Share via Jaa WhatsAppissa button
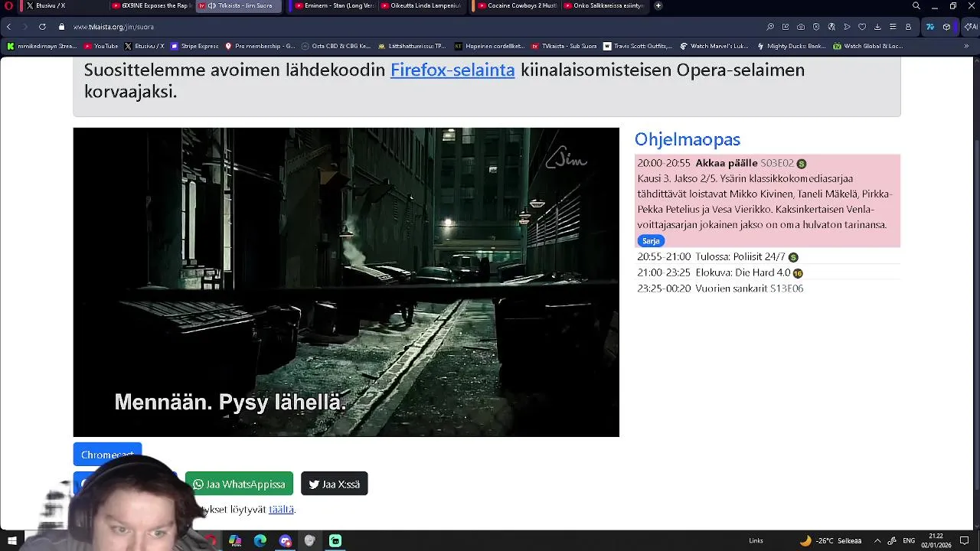This screenshot has width=980, height=551. click(x=239, y=484)
